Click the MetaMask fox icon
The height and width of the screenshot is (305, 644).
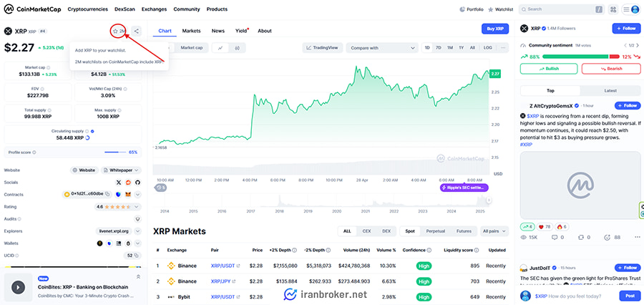coord(128,194)
